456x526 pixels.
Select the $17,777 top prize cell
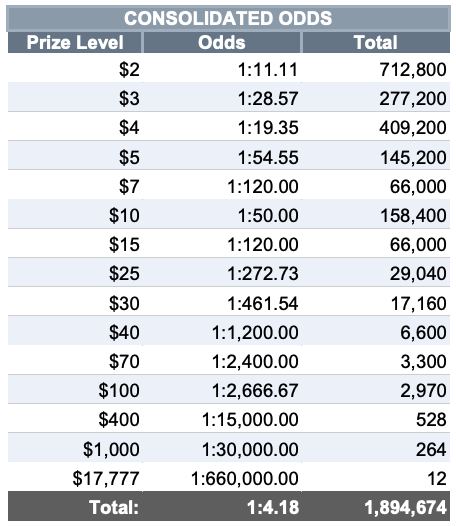[75, 477]
